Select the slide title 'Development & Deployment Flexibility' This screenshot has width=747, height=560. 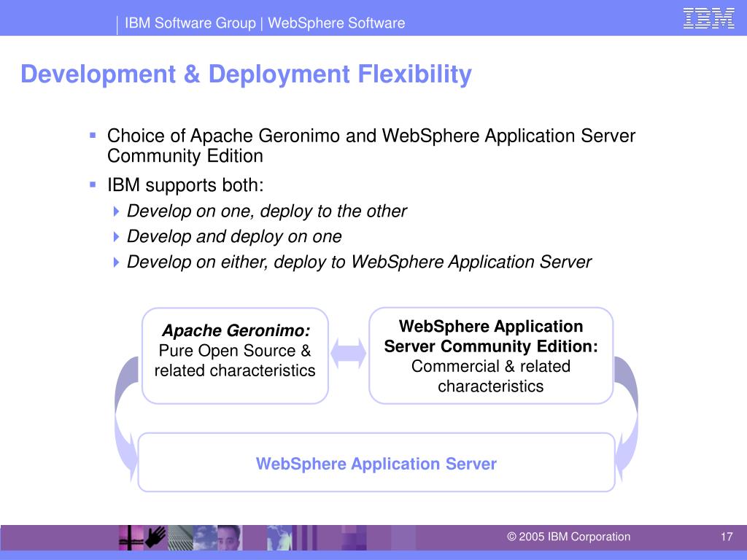coord(246,74)
